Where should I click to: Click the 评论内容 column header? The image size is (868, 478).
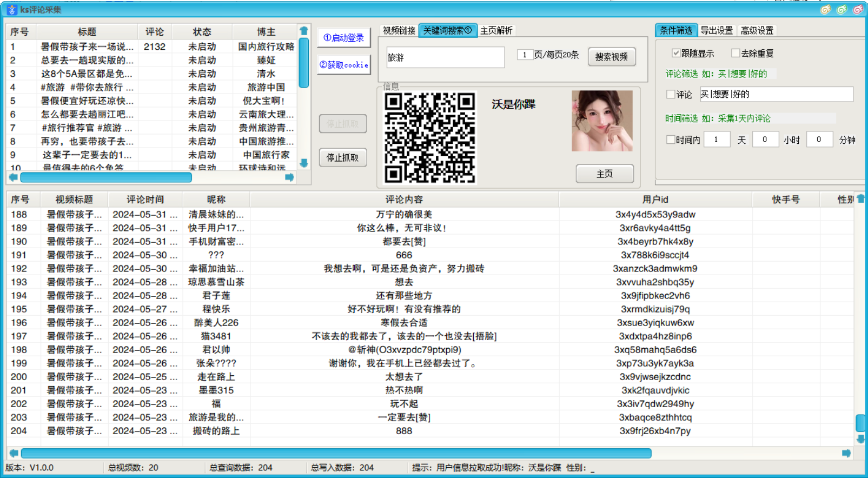[404, 200]
